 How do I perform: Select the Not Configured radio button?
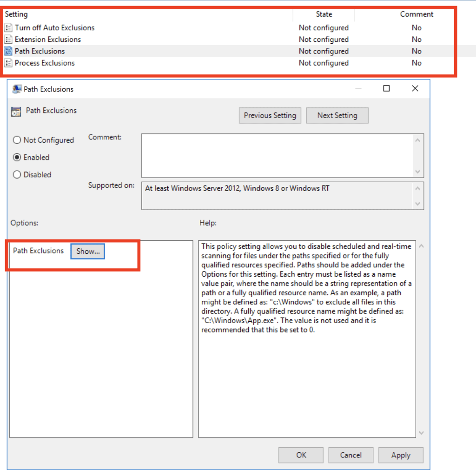click(17, 140)
